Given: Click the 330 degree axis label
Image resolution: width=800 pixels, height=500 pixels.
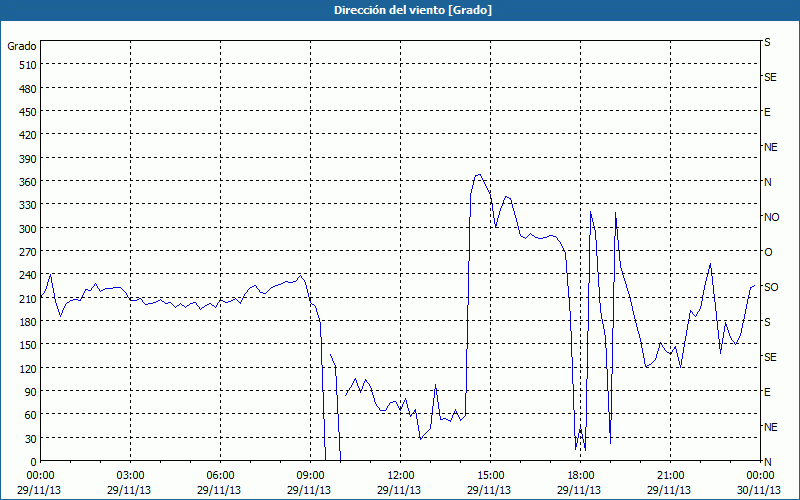Looking at the screenshot, I should coord(28,205).
